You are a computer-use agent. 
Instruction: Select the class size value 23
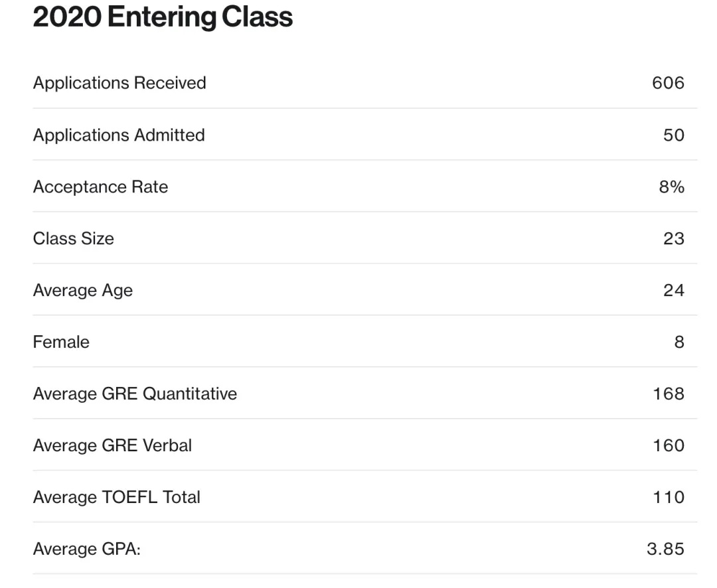pyautogui.click(x=673, y=238)
